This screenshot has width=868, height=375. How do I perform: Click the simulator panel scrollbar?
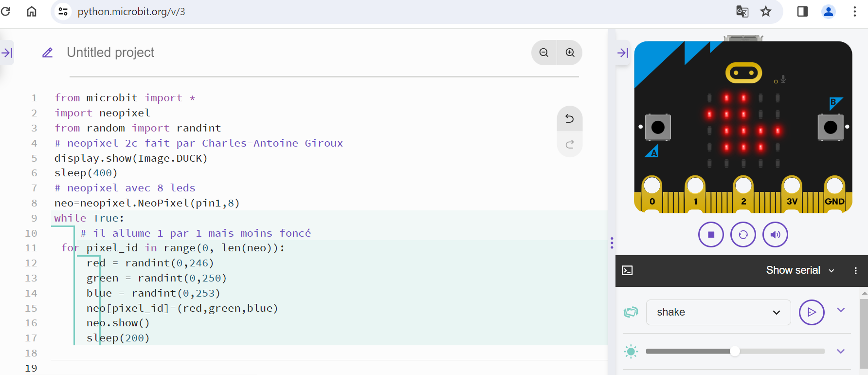coord(864,334)
